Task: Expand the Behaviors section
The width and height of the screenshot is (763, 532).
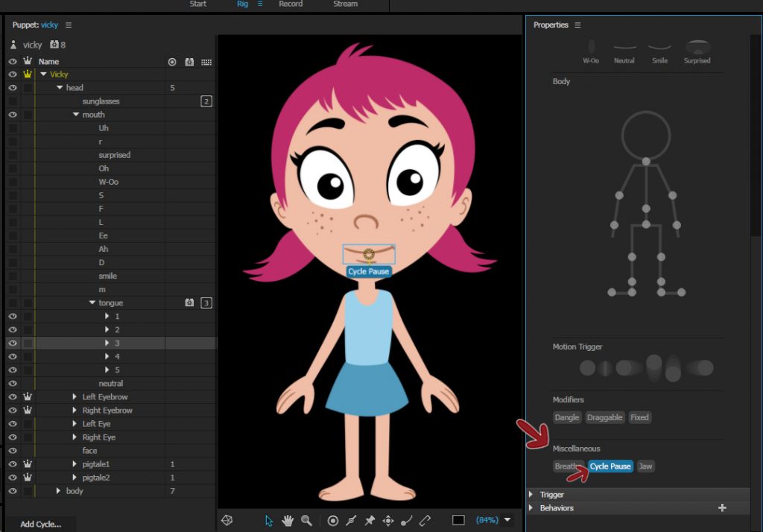Action: pyautogui.click(x=530, y=507)
